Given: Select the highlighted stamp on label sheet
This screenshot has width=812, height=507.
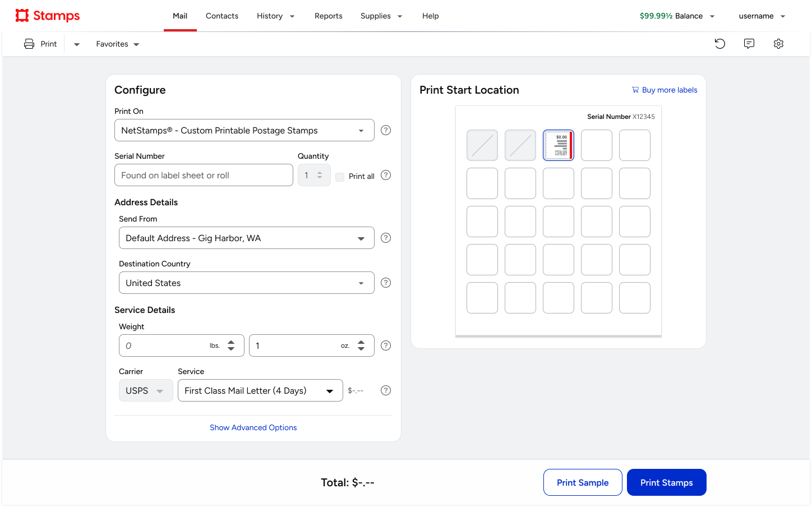Looking at the screenshot, I should point(559,145).
